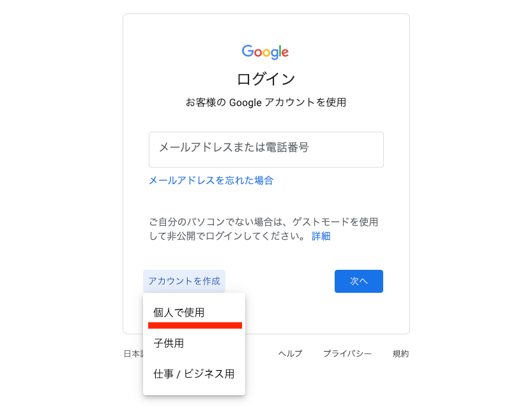Select 個人で使用 from the account menu

click(x=179, y=312)
